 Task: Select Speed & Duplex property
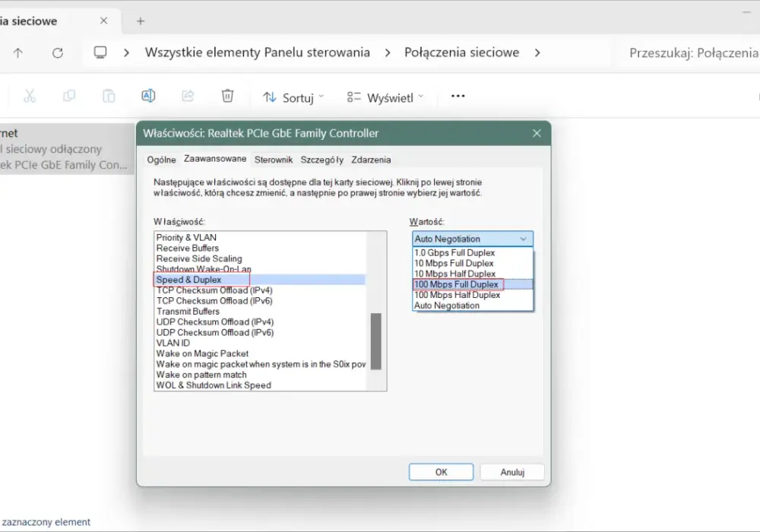260,280
